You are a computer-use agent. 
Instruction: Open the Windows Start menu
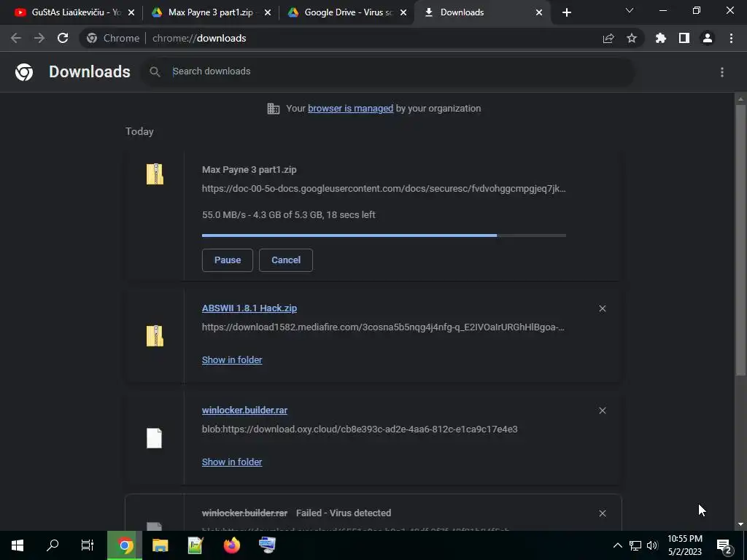[18, 545]
